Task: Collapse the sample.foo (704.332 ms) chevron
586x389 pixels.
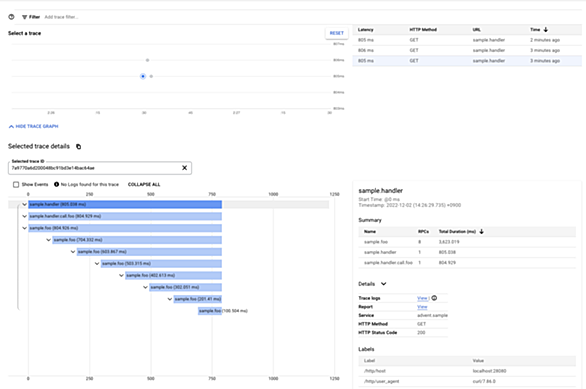Action: [49, 240]
